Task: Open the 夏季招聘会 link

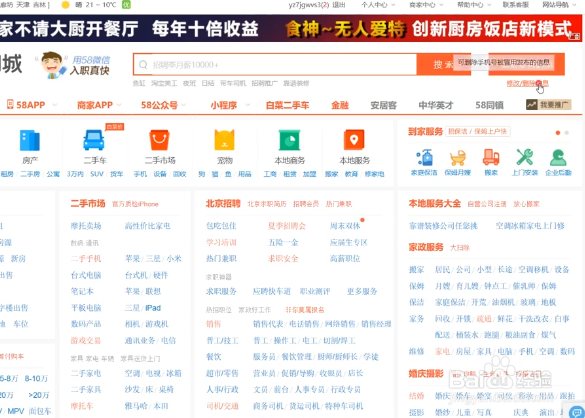Action: (287, 226)
